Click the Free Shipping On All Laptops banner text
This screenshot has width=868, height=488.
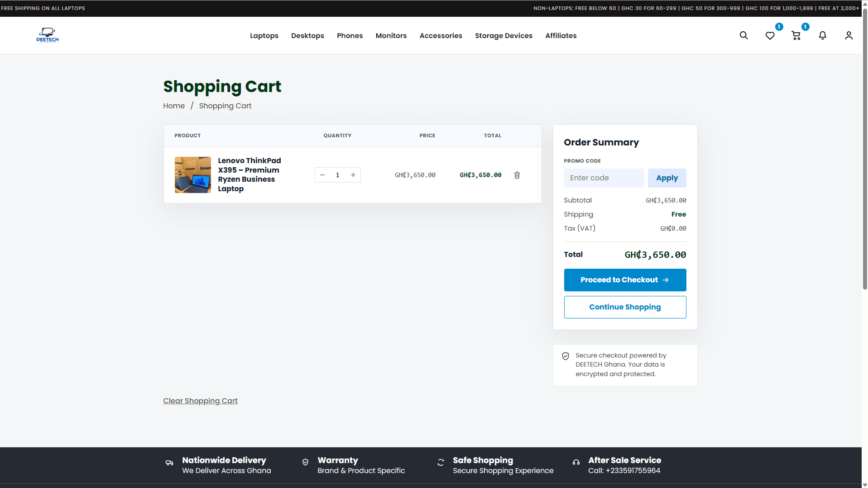[43, 8]
